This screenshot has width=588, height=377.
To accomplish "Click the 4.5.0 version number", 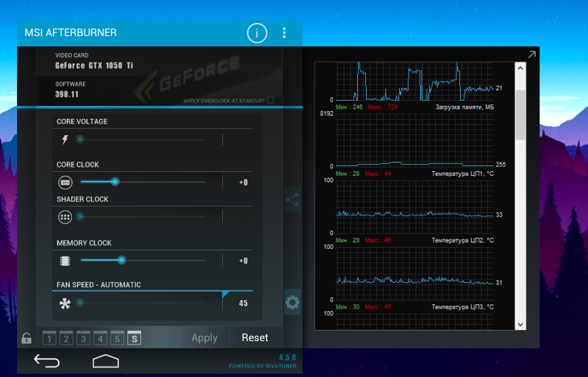I will click(287, 357).
